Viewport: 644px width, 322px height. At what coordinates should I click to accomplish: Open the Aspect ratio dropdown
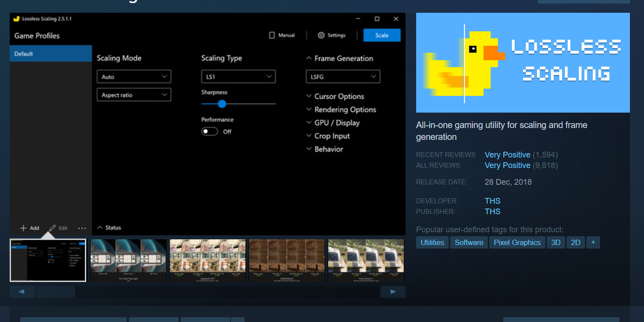(134, 95)
